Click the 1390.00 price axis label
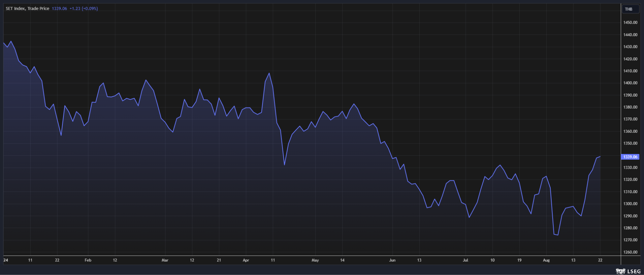The image size is (644, 275). click(630, 95)
